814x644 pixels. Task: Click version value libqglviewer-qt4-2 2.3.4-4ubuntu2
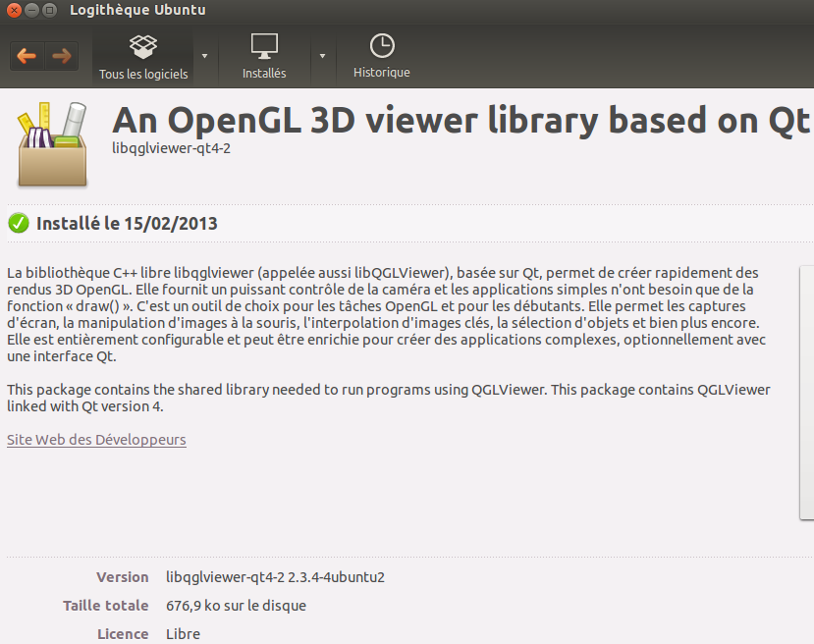[x=275, y=577]
